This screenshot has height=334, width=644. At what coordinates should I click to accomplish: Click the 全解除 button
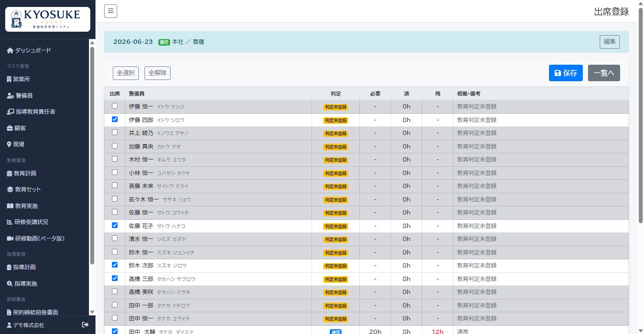point(158,73)
